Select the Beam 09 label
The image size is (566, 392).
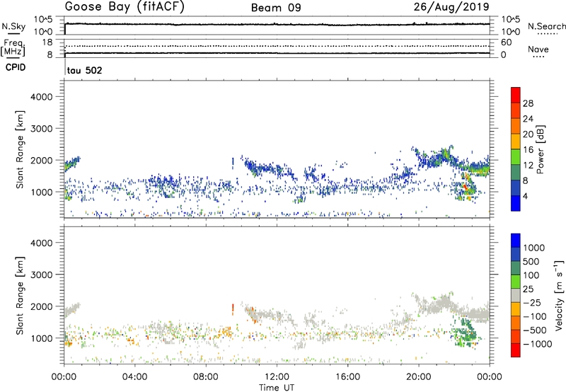(x=276, y=8)
